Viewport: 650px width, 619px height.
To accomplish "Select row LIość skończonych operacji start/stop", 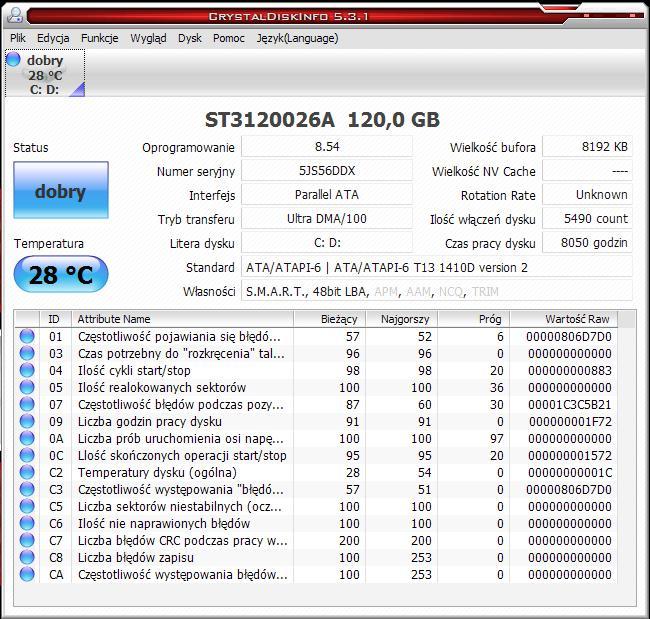I will click(316, 455).
